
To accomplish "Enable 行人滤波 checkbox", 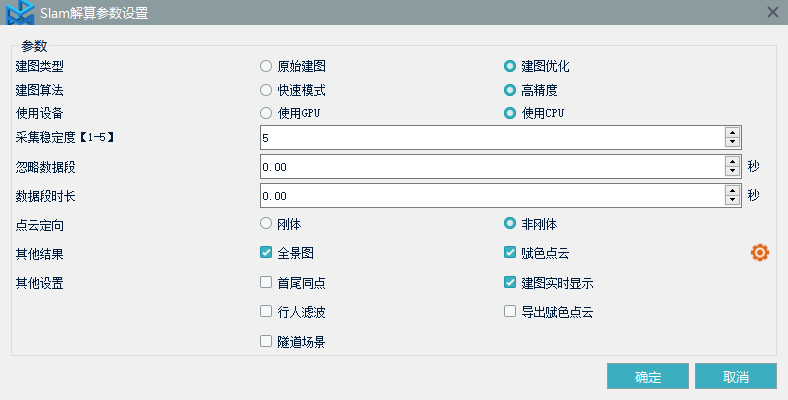I will point(266,311).
